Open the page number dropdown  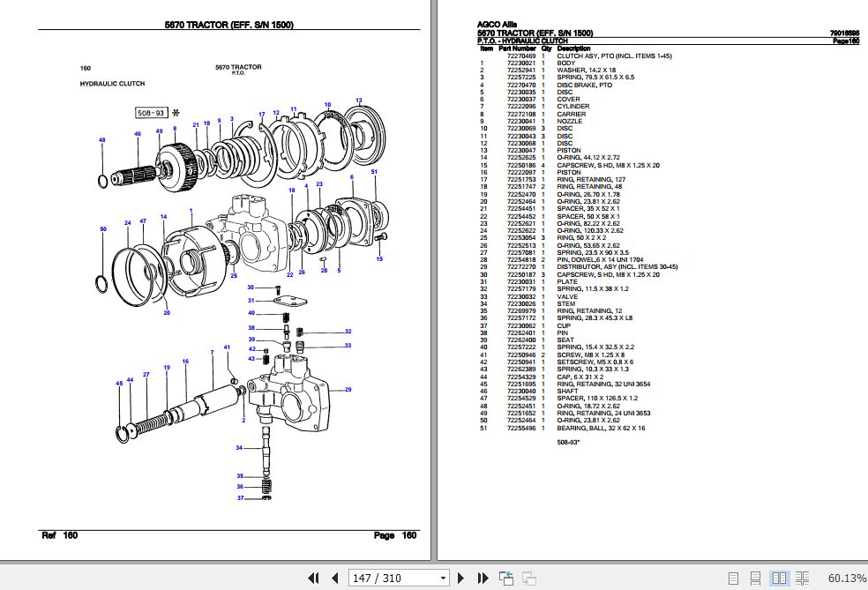[443, 578]
